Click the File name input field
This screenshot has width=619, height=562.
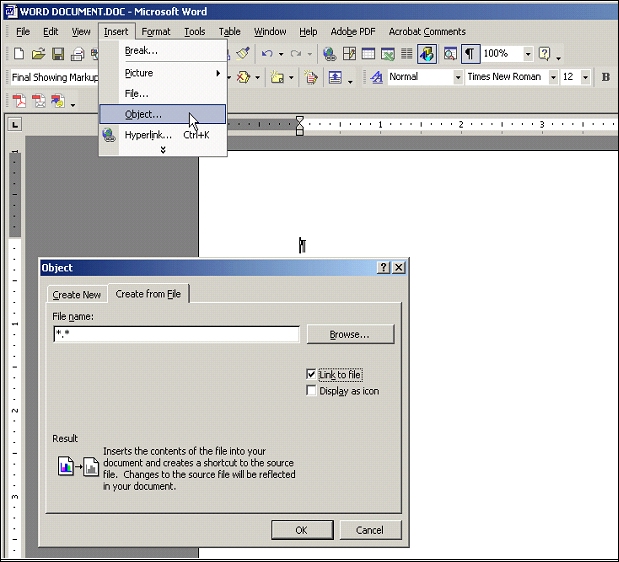(x=176, y=334)
